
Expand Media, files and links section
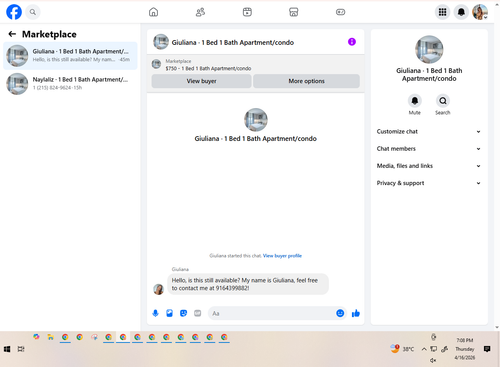click(x=429, y=166)
